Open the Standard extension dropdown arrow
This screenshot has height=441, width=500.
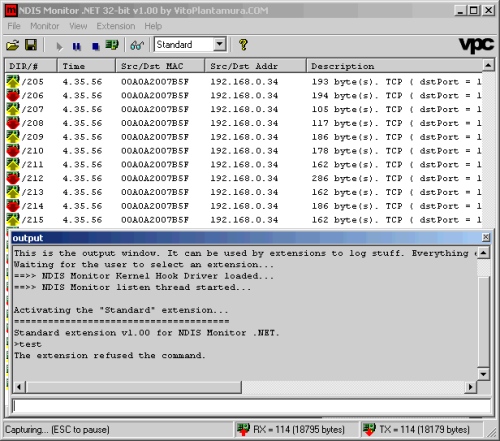pyautogui.click(x=220, y=44)
